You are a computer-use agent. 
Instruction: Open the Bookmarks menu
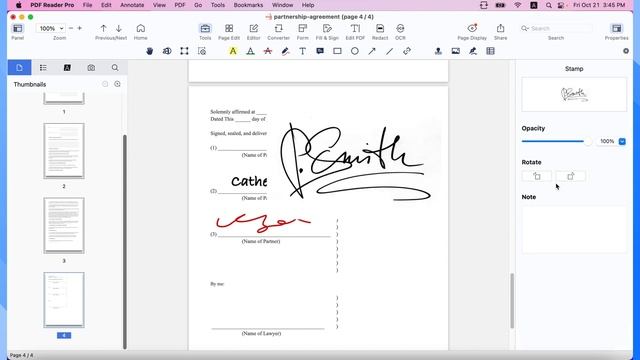pos(248,5)
